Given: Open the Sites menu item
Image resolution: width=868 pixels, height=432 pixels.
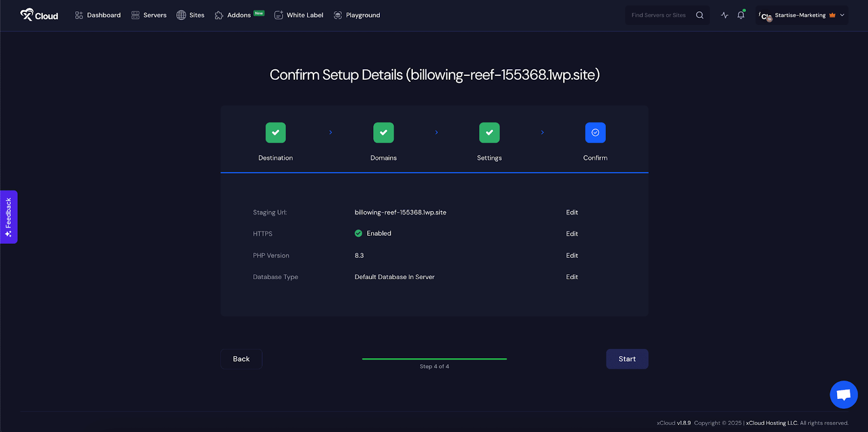Looking at the screenshot, I should pyautogui.click(x=190, y=15).
